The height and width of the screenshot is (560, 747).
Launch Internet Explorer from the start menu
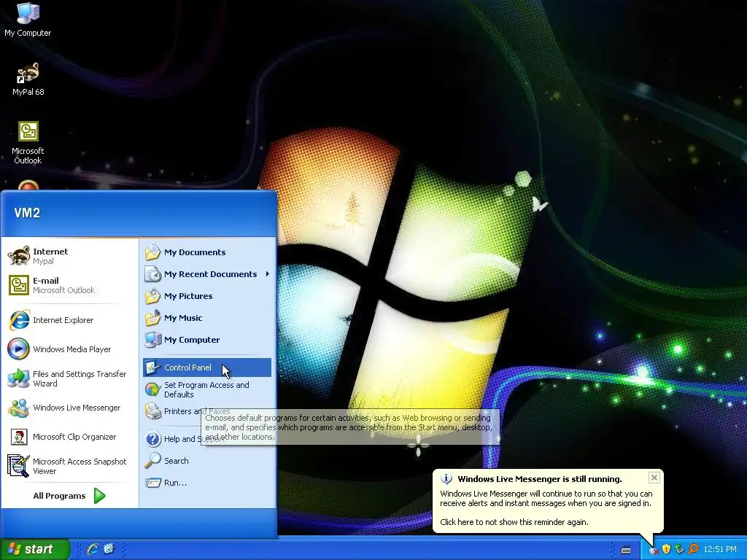[69, 320]
